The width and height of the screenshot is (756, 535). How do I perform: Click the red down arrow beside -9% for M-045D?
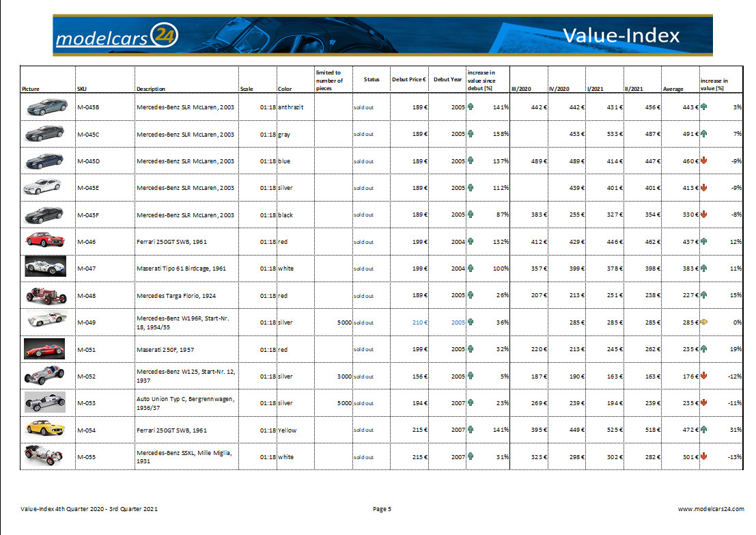click(x=704, y=160)
